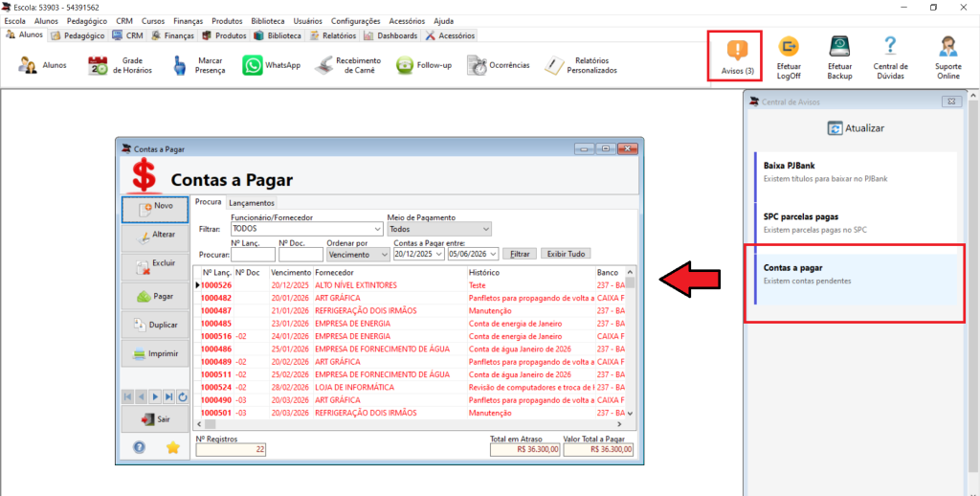Click the Novo button

pyautogui.click(x=155, y=210)
